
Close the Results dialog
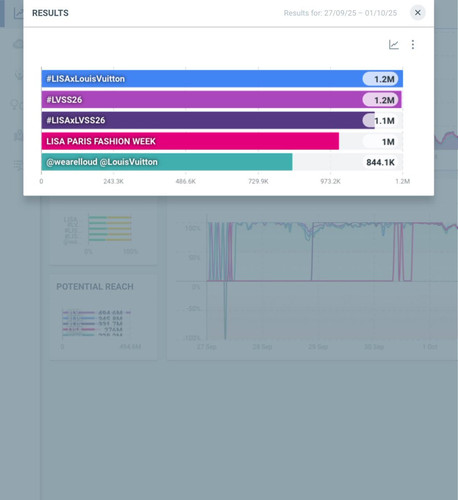pos(417,13)
